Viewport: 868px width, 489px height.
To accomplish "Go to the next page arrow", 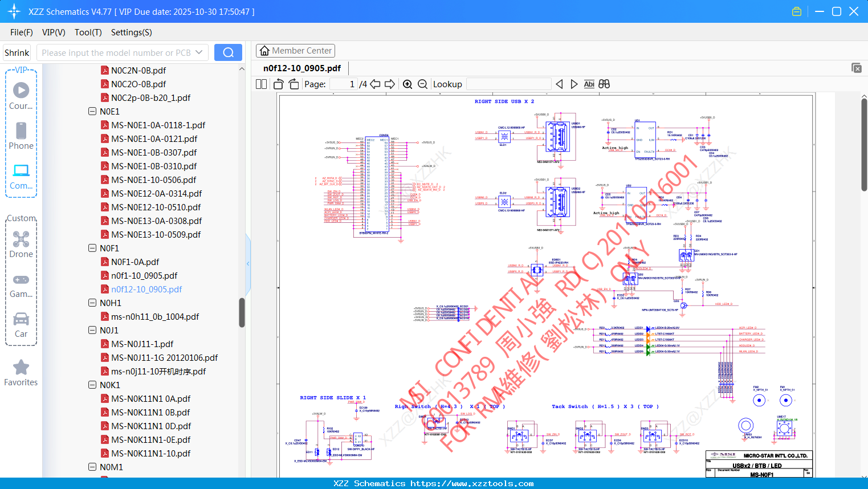I will [x=390, y=84].
